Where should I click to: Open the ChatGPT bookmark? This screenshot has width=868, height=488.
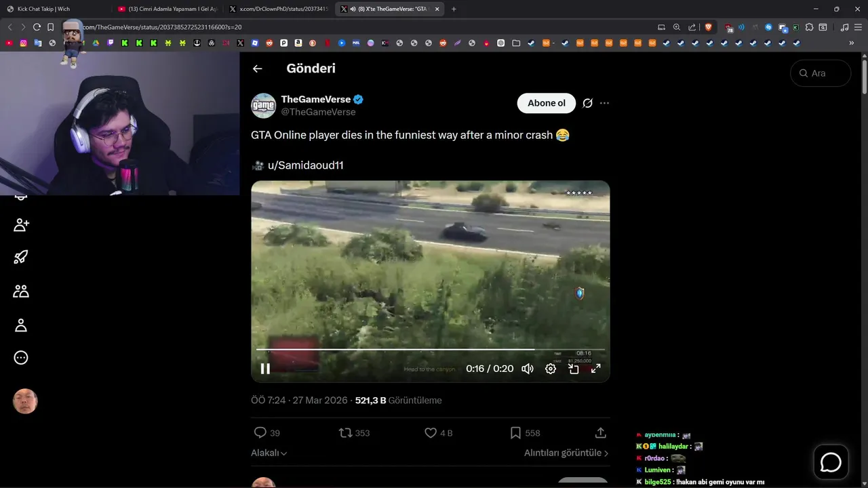click(x=500, y=43)
